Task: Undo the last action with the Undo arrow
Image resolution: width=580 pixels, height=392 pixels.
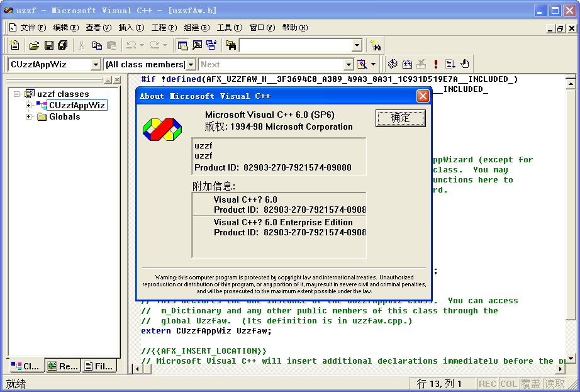Action: pos(131,45)
